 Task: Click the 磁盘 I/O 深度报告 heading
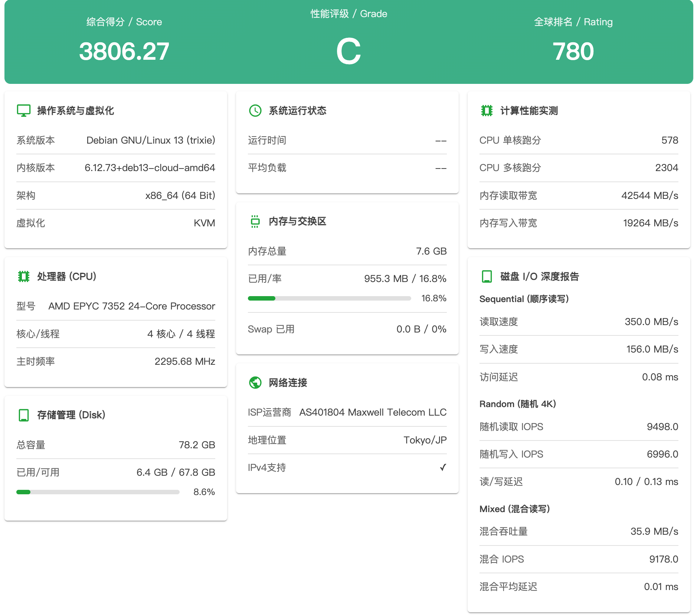point(540,276)
